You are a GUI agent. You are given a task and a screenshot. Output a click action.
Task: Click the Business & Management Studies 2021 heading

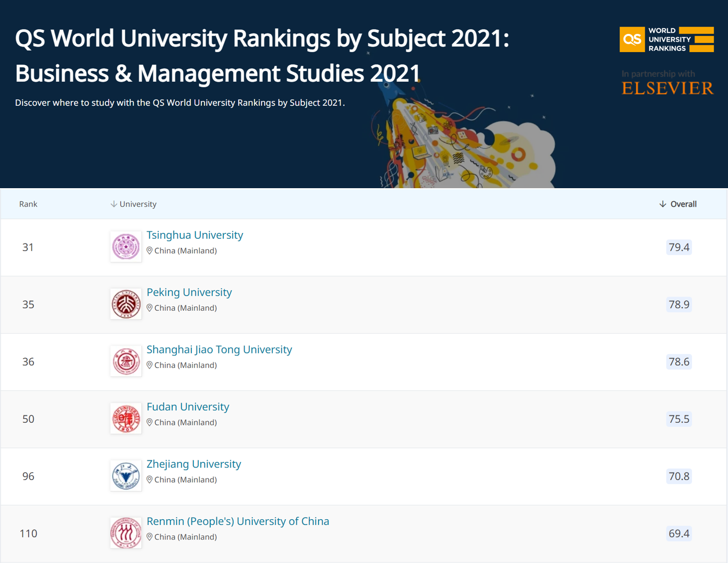click(x=217, y=74)
